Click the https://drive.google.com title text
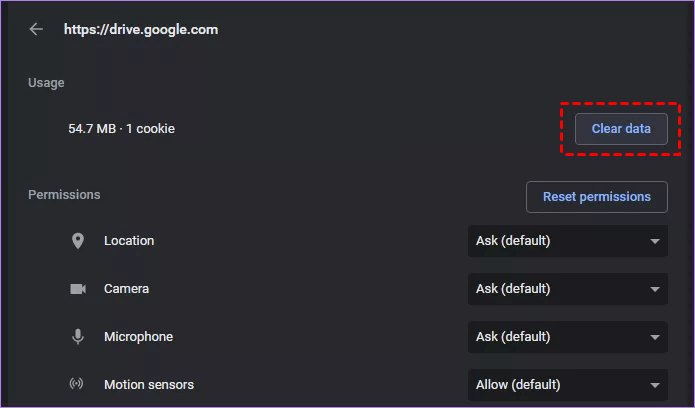695x408 pixels. click(141, 30)
